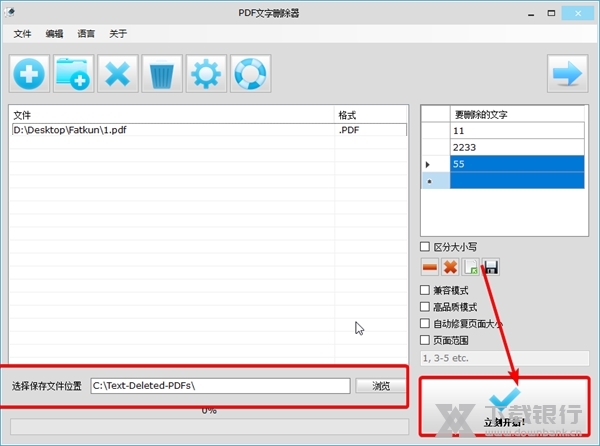Screen dimensions: 600x446
Task: Click the progress bar at bottom
Action: click(x=209, y=426)
